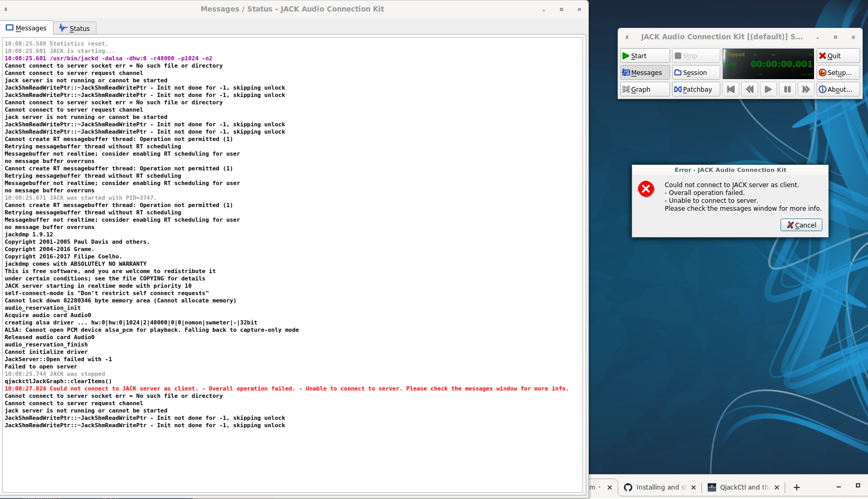Open the Setup... dialog

coord(838,72)
